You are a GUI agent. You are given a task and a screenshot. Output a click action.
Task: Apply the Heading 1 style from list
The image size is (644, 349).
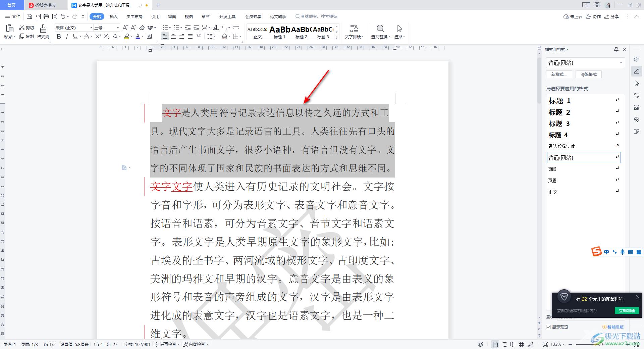pyautogui.click(x=584, y=100)
